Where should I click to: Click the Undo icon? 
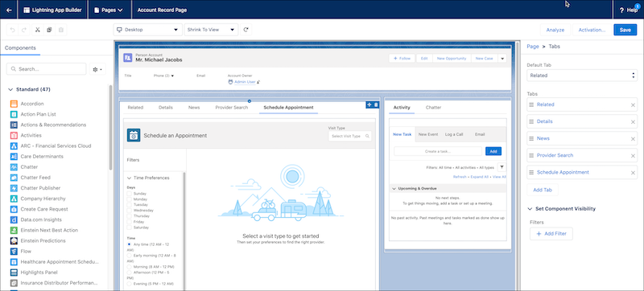coord(13,30)
